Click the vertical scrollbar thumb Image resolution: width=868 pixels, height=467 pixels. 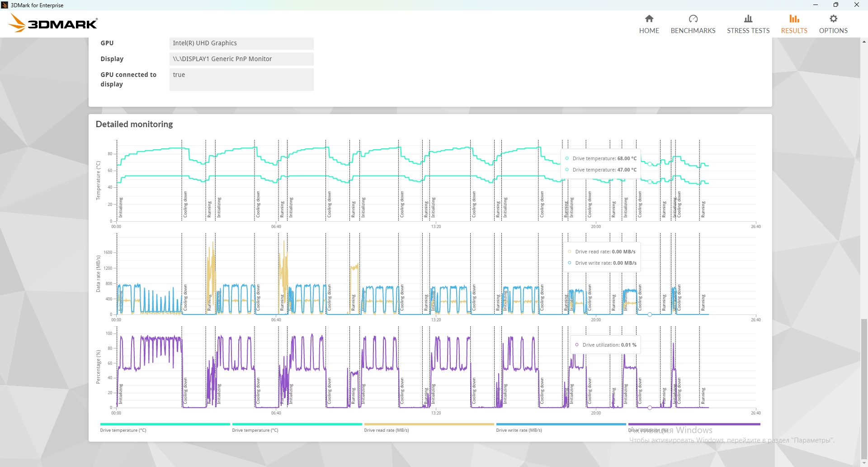pos(864,389)
